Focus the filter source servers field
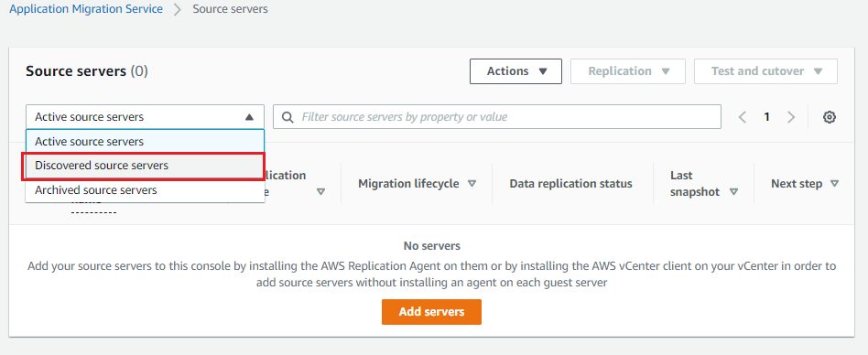This screenshot has height=355, width=868. coord(497,117)
